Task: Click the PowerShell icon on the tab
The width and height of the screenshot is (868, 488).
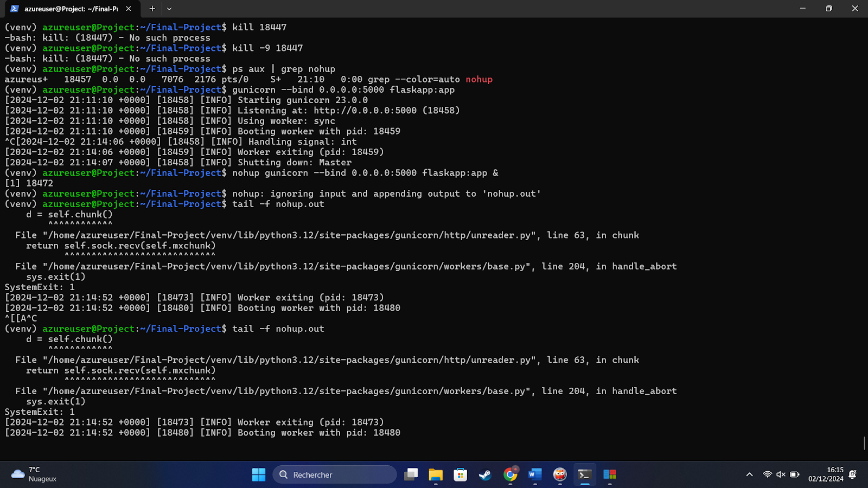Action: pos(15,9)
